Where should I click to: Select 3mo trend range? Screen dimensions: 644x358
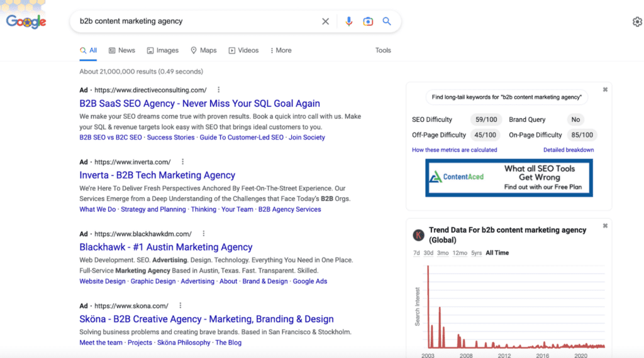tap(443, 253)
